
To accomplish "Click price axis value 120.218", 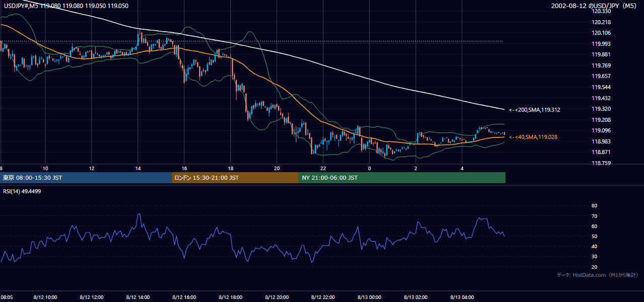I will (601, 22).
